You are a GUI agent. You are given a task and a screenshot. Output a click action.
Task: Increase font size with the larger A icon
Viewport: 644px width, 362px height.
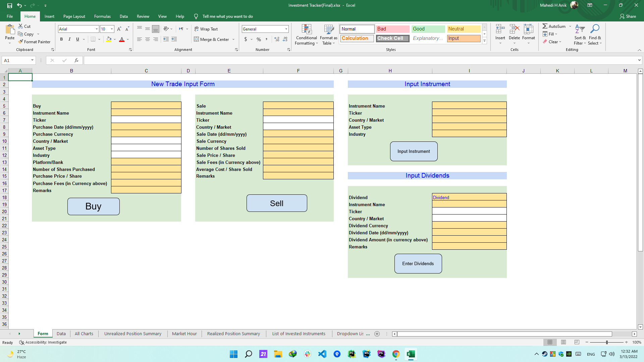(x=119, y=29)
